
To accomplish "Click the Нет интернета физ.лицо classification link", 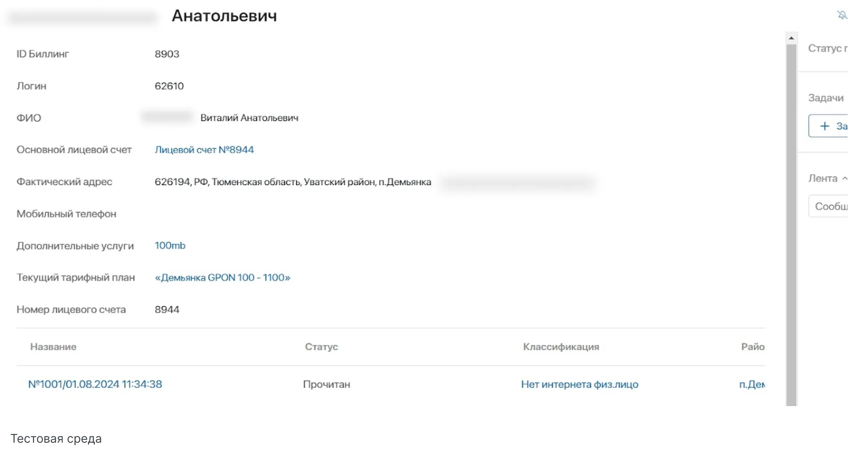I will (x=580, y=384).
